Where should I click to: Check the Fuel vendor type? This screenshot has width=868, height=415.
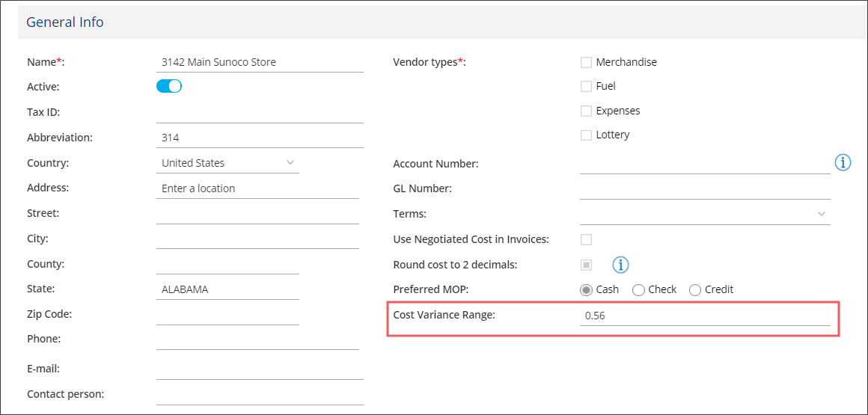pos(586,86)
